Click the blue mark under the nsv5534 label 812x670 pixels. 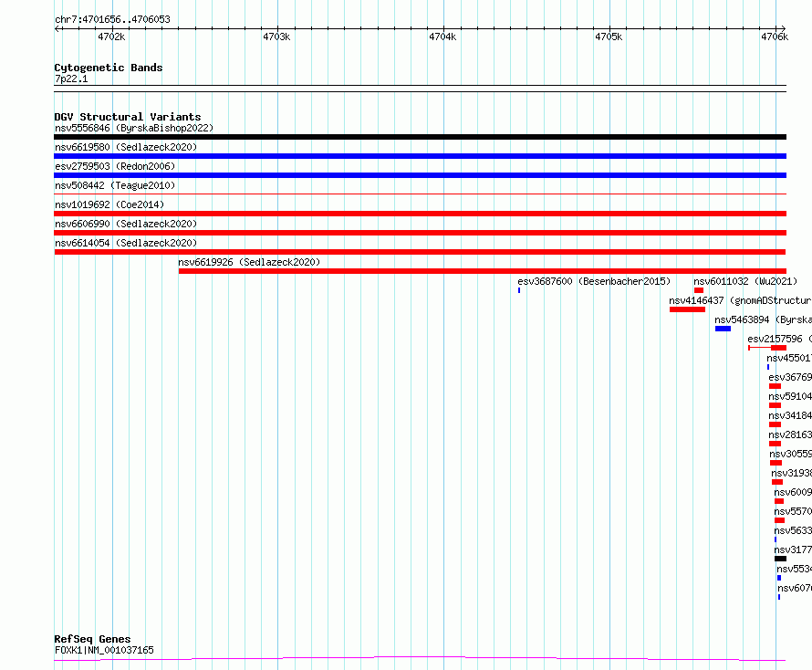[x=779, y=578]
